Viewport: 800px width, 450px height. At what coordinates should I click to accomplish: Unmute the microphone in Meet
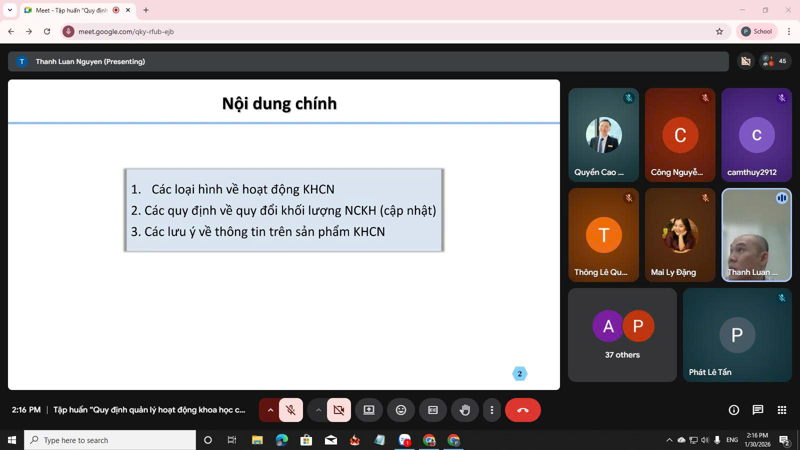tap(291, 410)
